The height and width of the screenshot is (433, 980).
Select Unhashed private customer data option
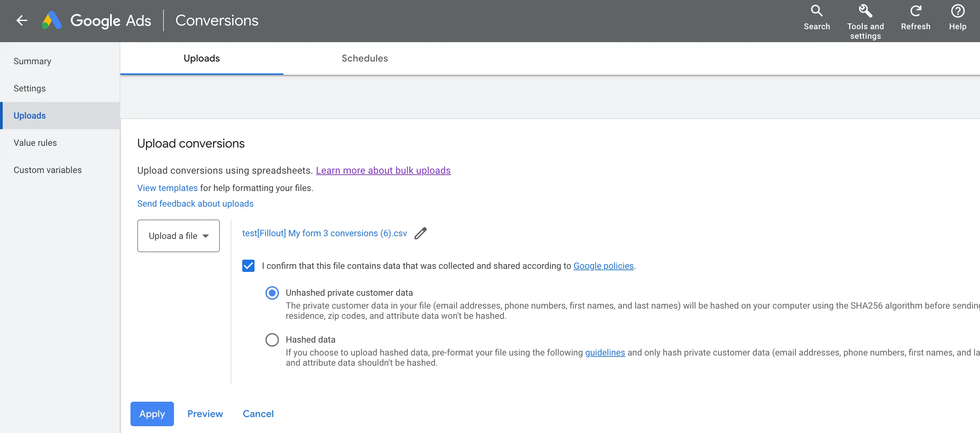click(x=272, y=293)
